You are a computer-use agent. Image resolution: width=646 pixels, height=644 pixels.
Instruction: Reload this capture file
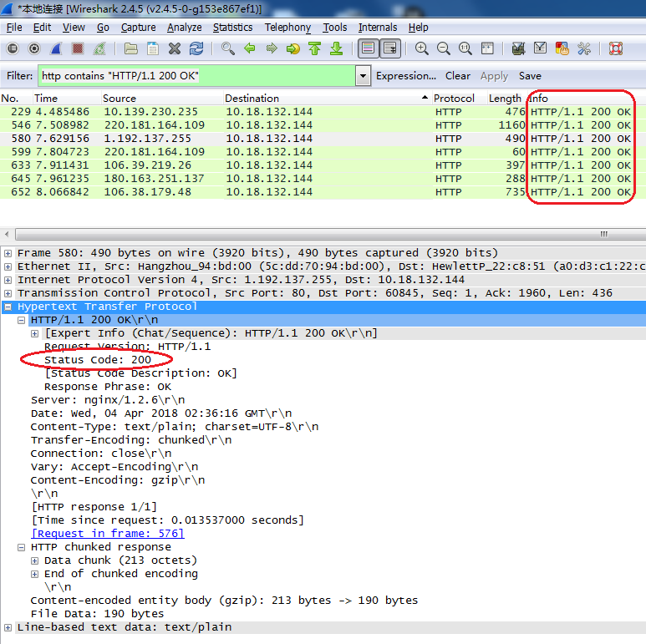(196, 48)
